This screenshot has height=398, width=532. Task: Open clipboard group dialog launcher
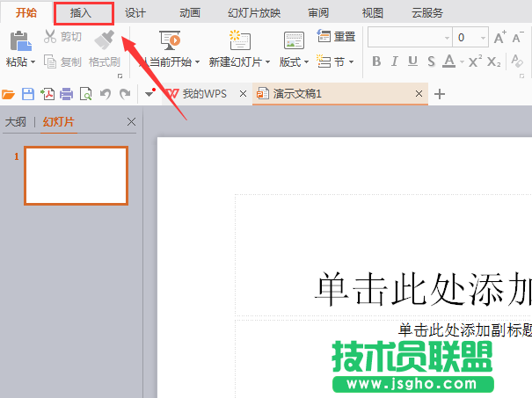[x=120, y=76]
